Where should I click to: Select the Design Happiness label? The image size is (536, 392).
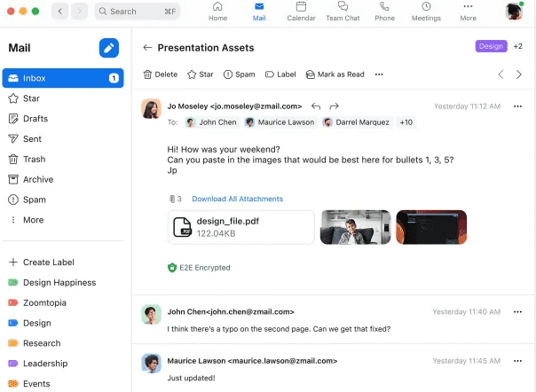[x=52, y=283]
